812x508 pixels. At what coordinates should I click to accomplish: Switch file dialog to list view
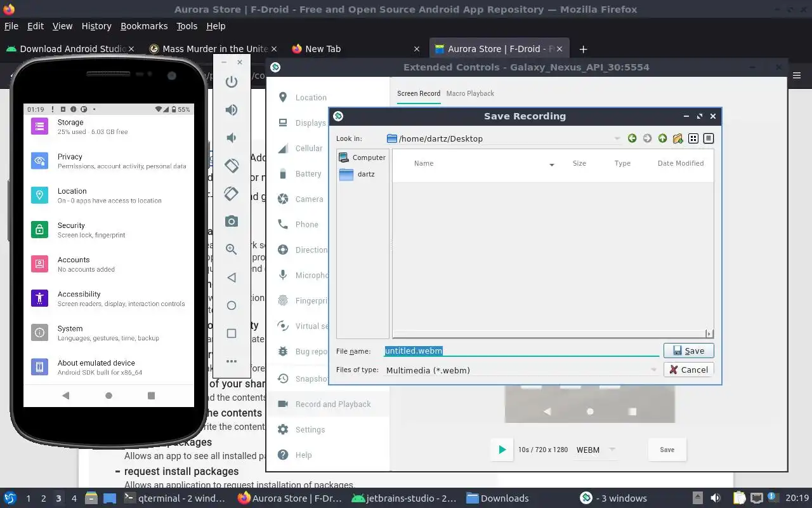point(693,138)
